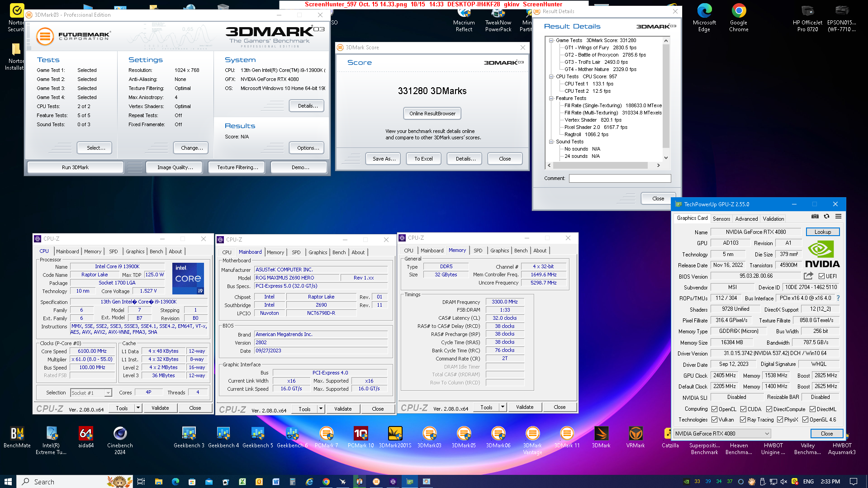This screenshot has width=868, height=488.
Task: Launch Geekbench 3 from the desktop
Action: click(189, 437)
